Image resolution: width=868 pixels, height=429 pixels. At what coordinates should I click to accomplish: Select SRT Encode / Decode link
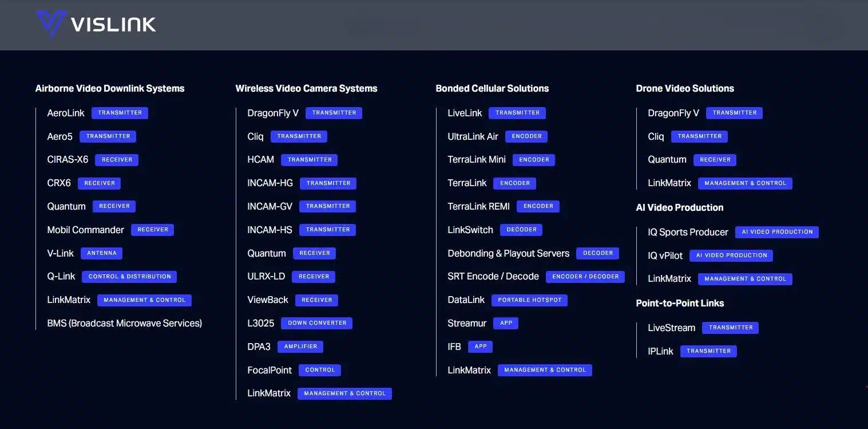tap(493, 277)
